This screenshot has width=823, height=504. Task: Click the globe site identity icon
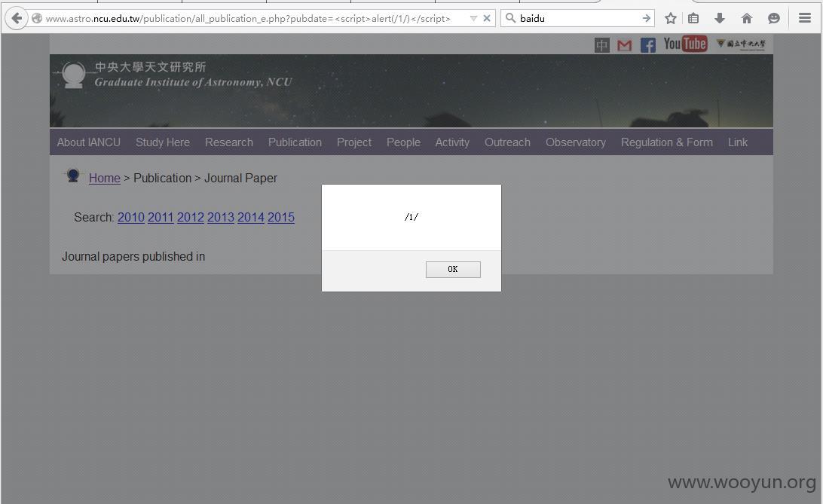coord(37,18)
